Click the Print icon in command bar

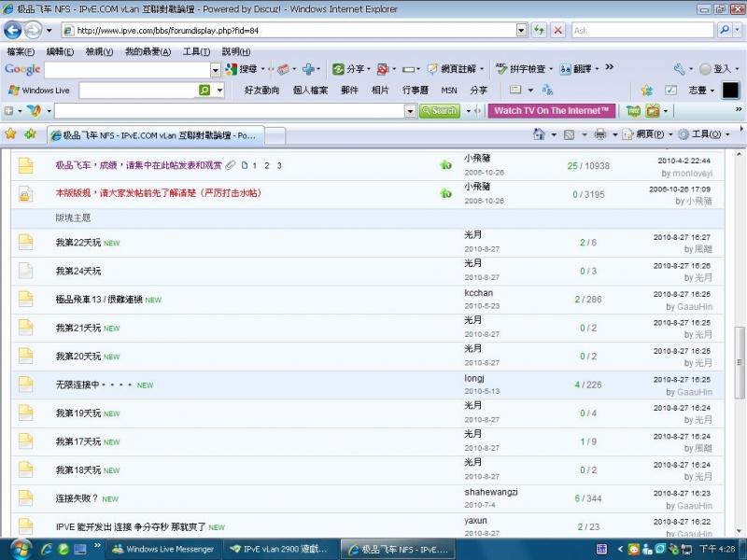(599, 134)
